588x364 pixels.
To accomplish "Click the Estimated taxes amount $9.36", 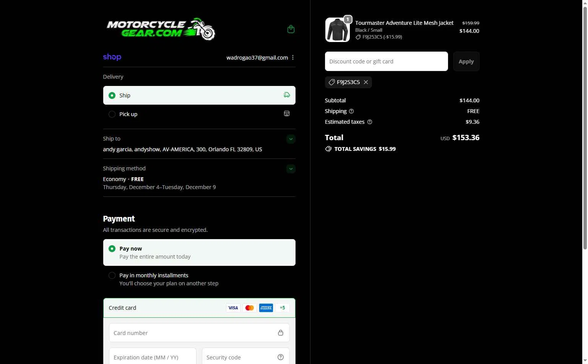I will [473, 122].
